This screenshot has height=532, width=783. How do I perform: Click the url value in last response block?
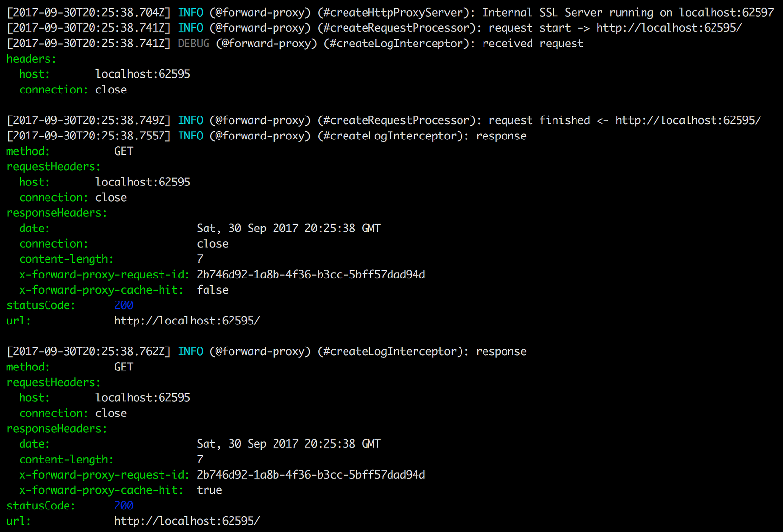187,521
